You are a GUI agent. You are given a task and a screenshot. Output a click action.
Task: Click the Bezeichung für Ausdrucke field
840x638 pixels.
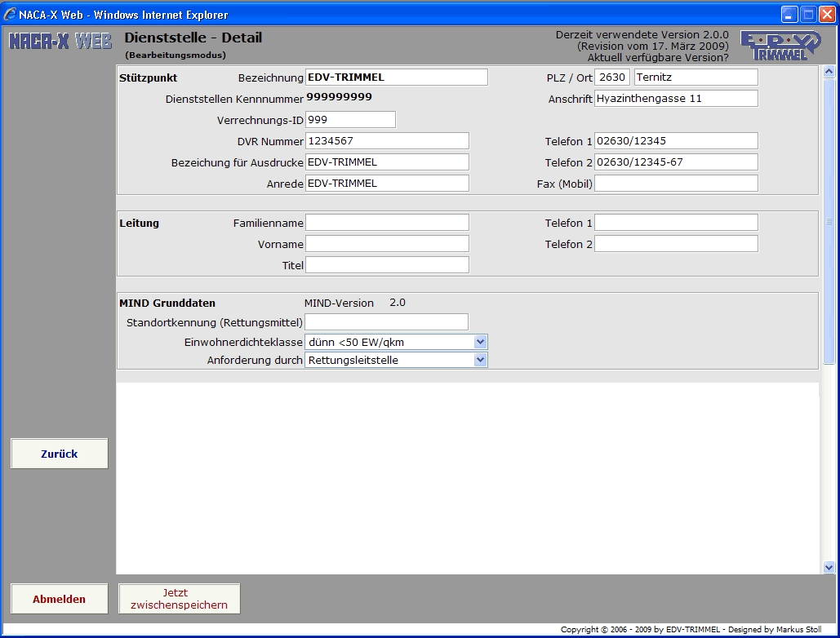pyautogui.click(x=387, y=162)
